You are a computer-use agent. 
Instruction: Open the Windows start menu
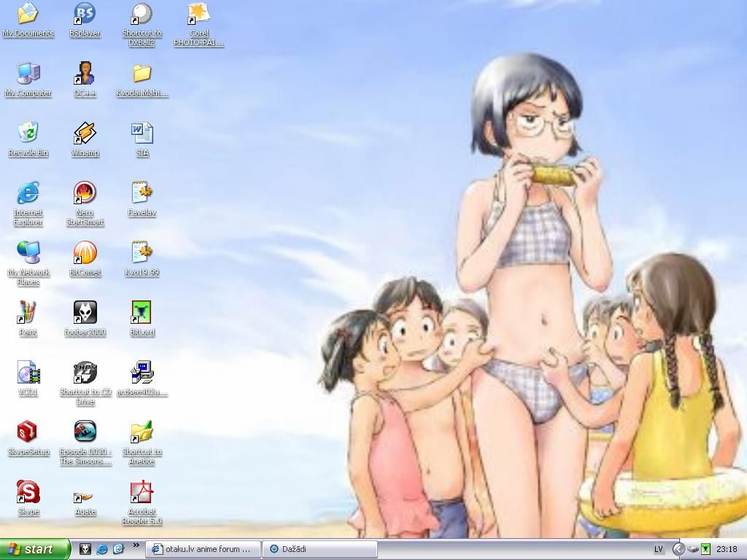[x=34, y=550]
